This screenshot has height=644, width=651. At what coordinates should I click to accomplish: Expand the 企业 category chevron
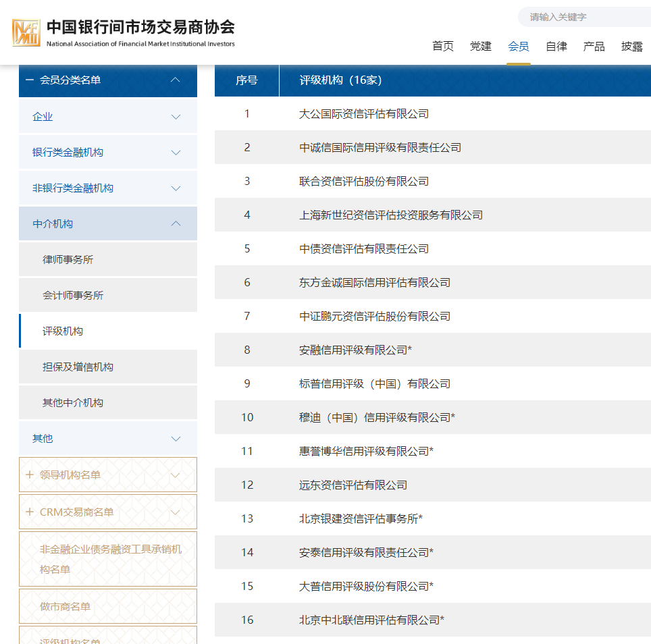[x=176, y=117]
